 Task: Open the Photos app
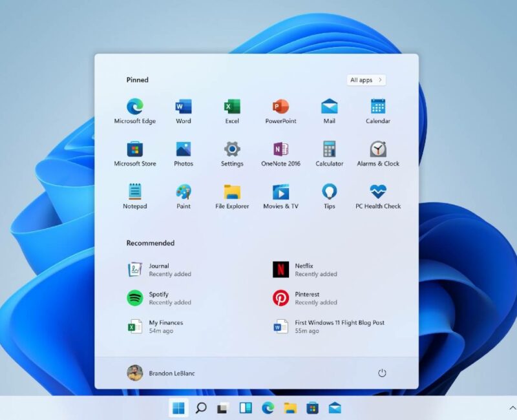pyautogui.click(x=184, y=154)
